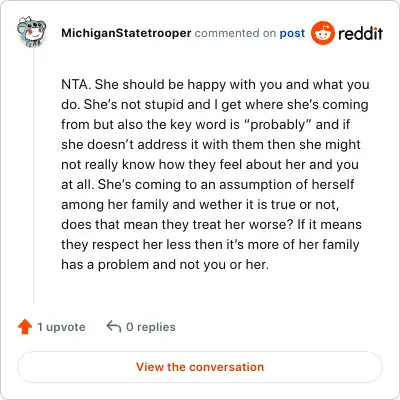Open the blue "post" link
This screenshot has width=400, height=400.
292,33
